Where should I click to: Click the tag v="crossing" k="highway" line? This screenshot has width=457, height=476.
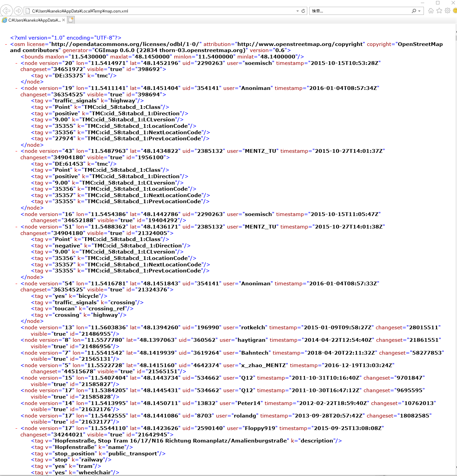click(78, 315)
